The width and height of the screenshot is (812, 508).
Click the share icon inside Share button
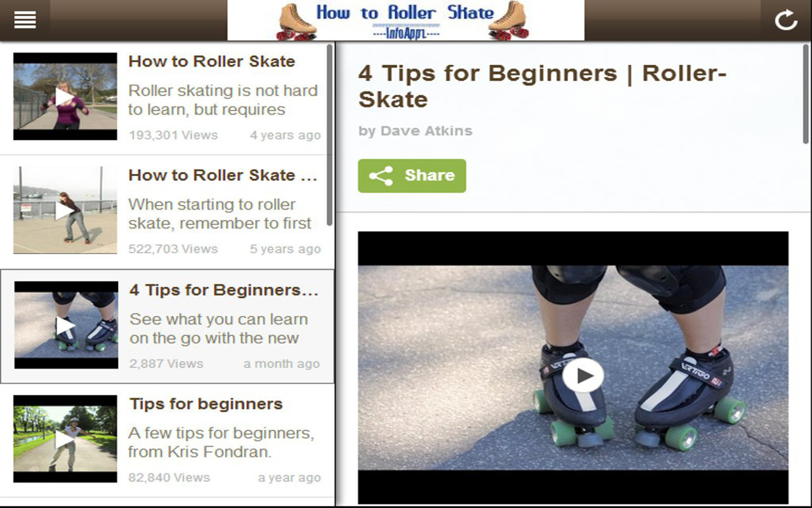point(381,176)
